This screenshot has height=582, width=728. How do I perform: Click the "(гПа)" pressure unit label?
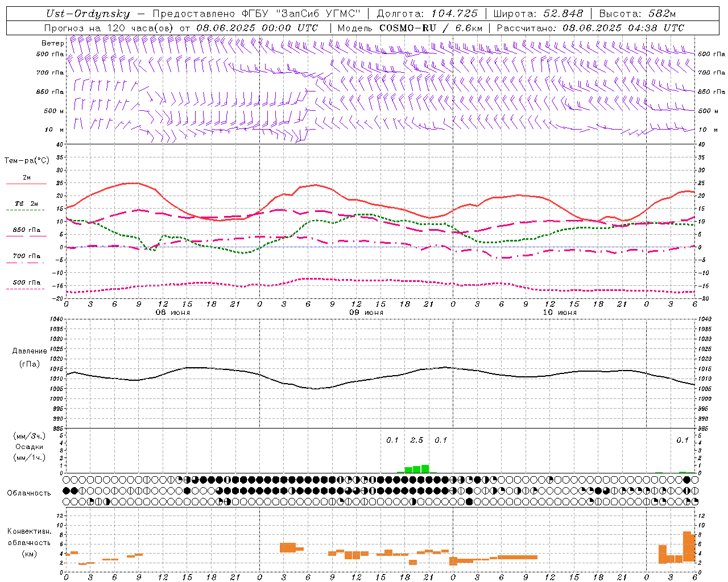(28, 364)
